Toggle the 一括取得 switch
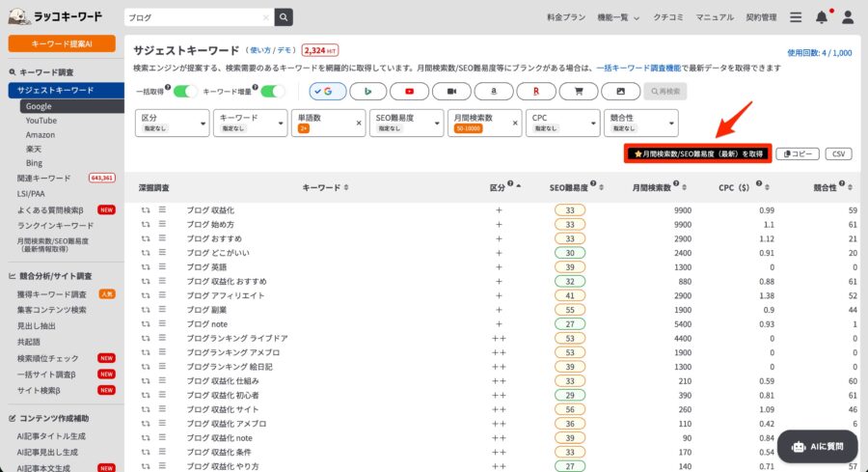Screen dimensions: 868x472 [185, 92]
